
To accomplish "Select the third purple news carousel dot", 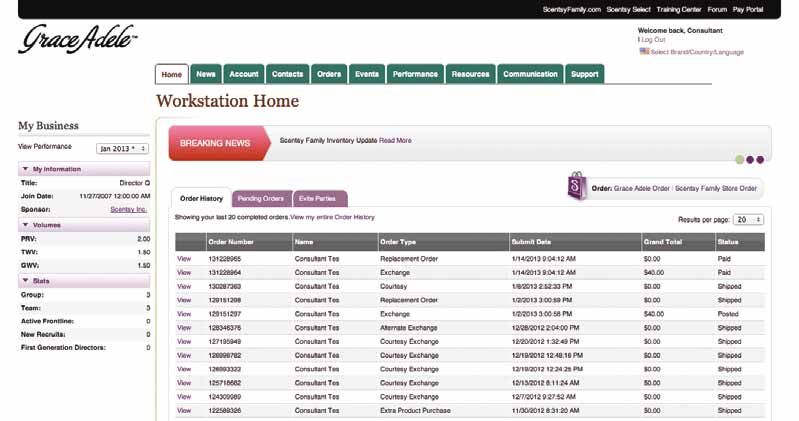I will pyautogui.click(x=760, y=160).
